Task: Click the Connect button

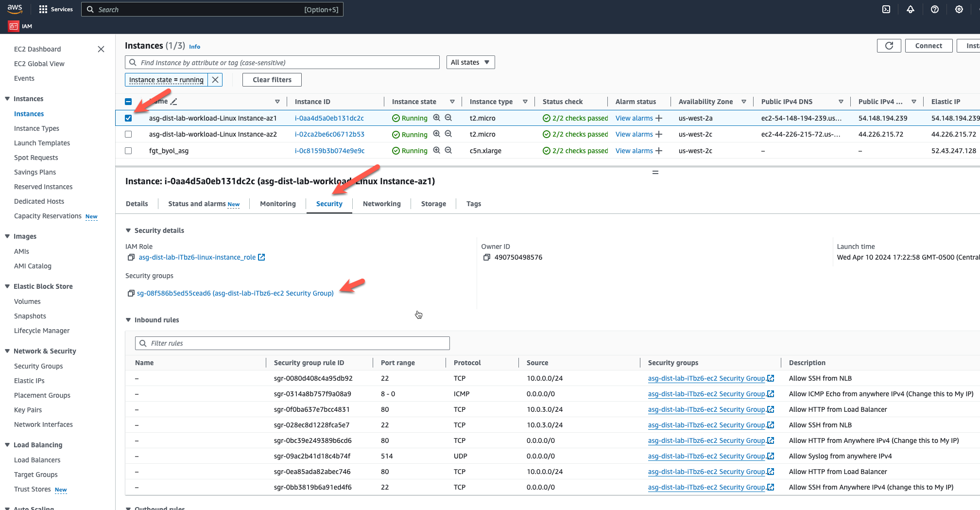Action: click(x=928, y=46)
